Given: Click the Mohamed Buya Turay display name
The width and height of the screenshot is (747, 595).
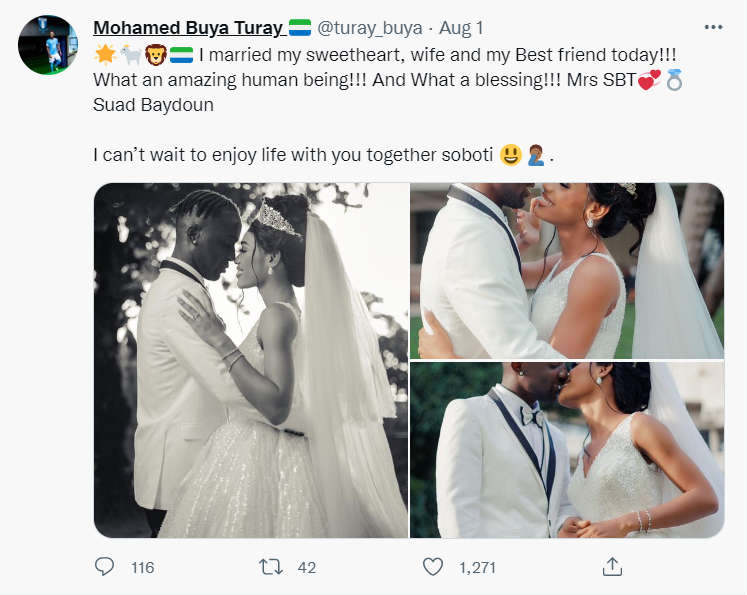Looking at the screenshot, I should (x=187, y=27).
